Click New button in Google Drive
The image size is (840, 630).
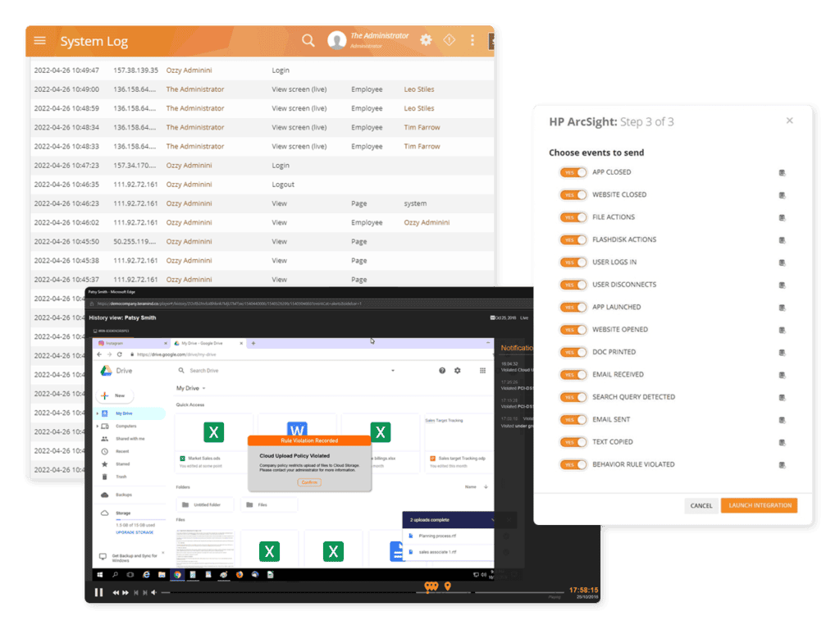pos(115,396)
